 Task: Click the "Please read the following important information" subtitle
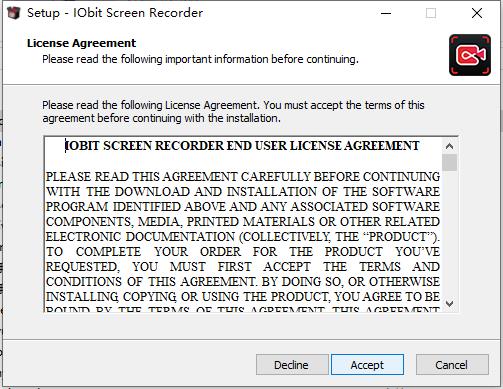(x=200, y=59)
